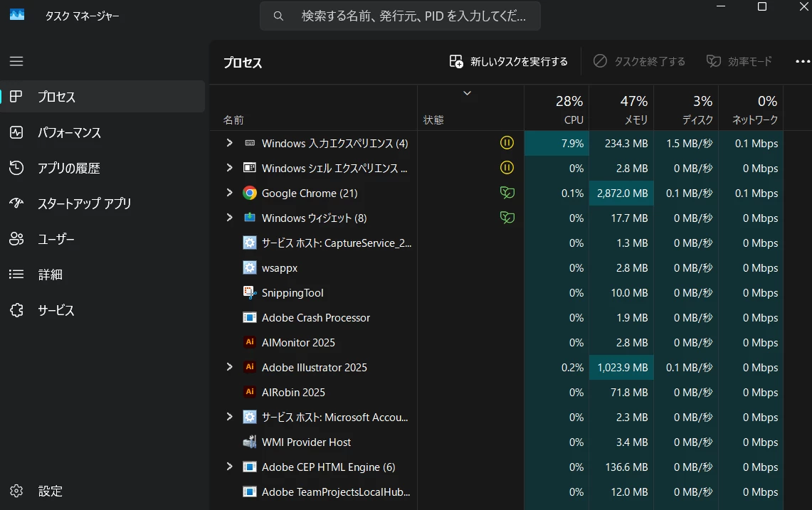
Task: Click the Windows 入力エクスペリエンス keyboard icon
Action: 250,143
